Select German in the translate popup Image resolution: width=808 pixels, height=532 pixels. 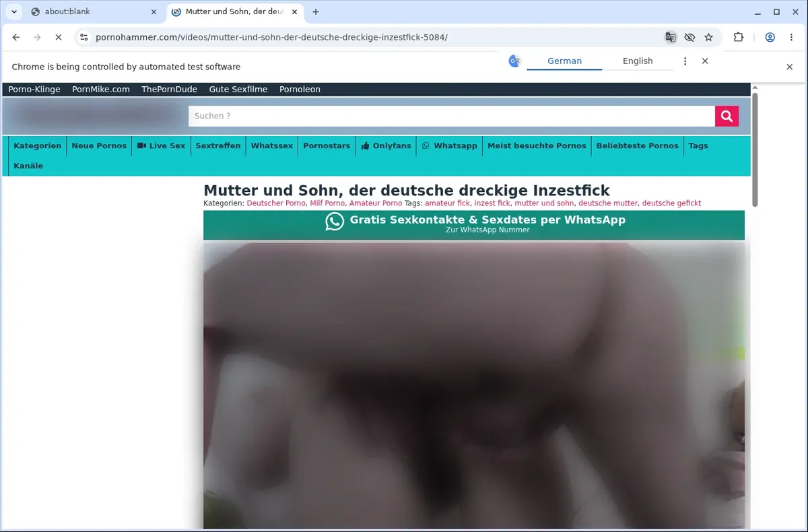tap(564, 61)
